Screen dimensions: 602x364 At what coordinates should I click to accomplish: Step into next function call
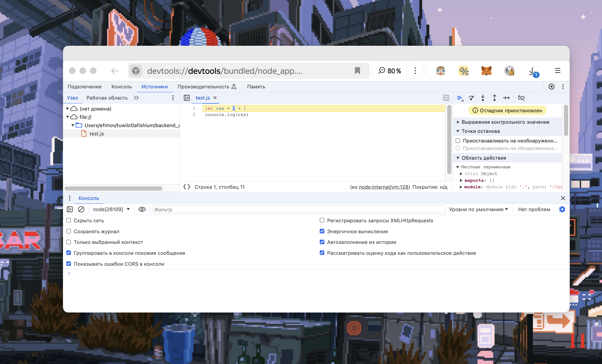pos(483,98)
